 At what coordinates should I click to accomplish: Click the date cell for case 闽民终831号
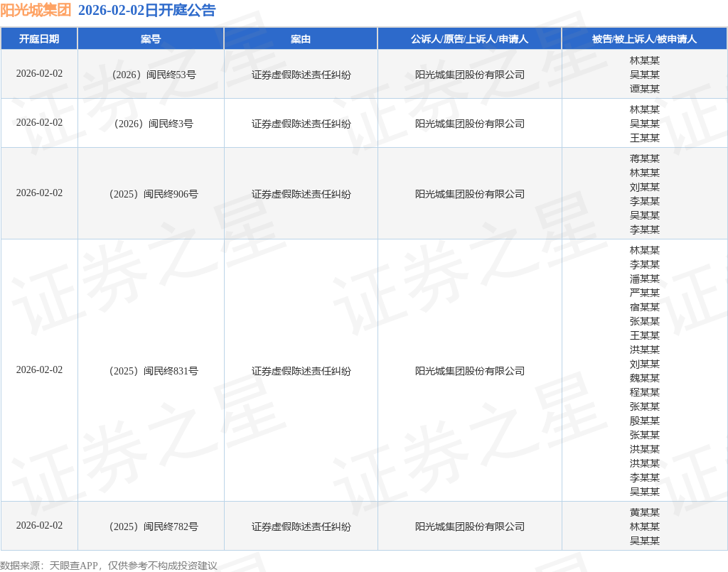coord(39,370)
